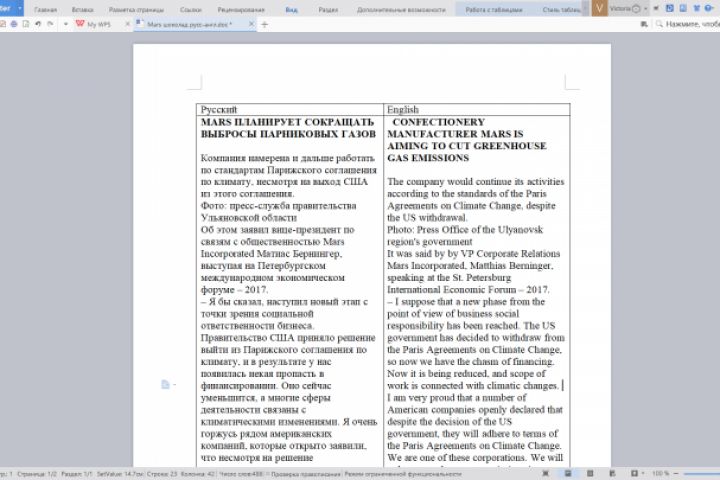Click the Undo arrow icon
720x480 pixels.
(38, 24)
